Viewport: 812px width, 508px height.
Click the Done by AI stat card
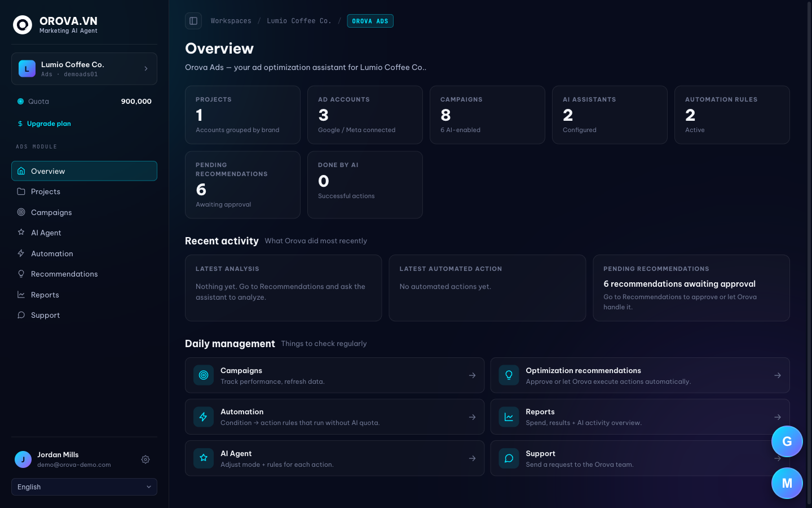365,185
